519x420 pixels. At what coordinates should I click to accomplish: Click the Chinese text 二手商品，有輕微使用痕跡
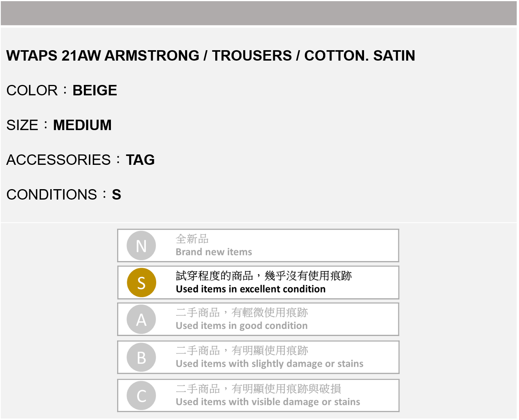coord(242,312)
